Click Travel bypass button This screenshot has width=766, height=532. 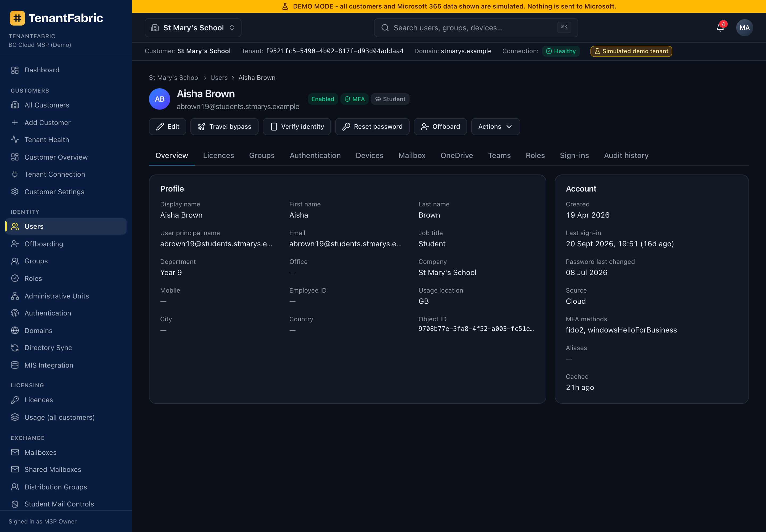pos(224,127)
